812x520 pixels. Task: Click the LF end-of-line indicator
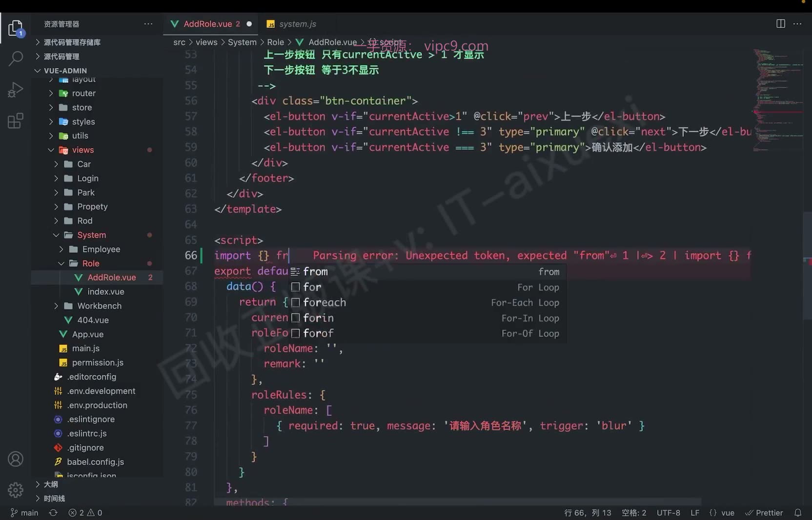[695, 513]
